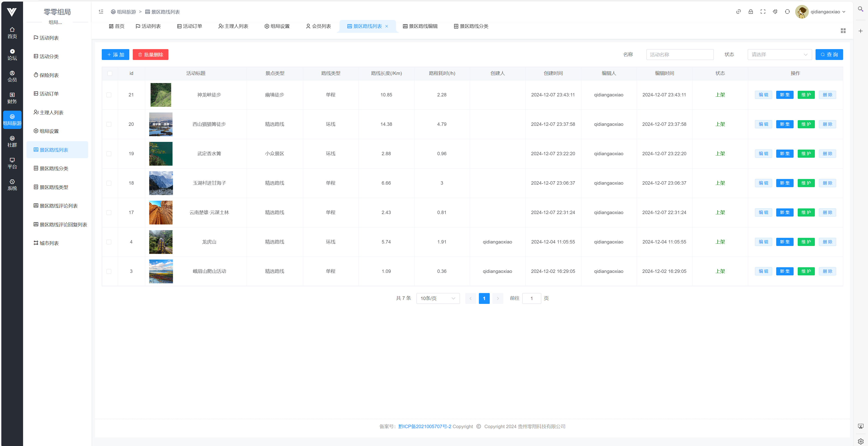Click the 批量删除 button

(x=150, y=55)
